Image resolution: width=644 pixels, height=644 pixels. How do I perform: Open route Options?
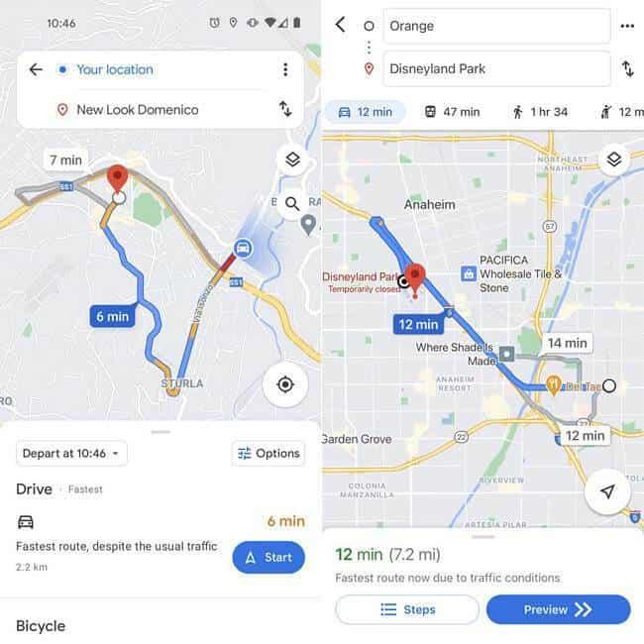point(268,454)
